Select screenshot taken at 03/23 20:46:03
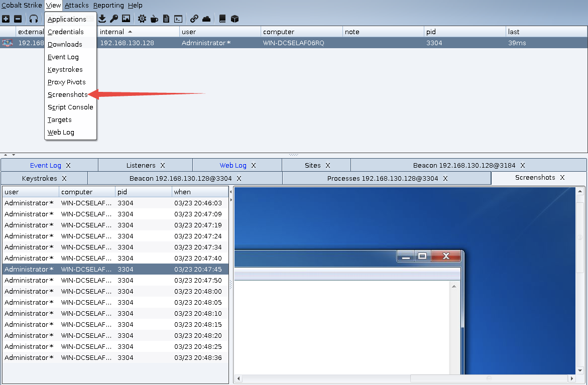The width and height of the screenshot is (588, 385). (115, 203)
